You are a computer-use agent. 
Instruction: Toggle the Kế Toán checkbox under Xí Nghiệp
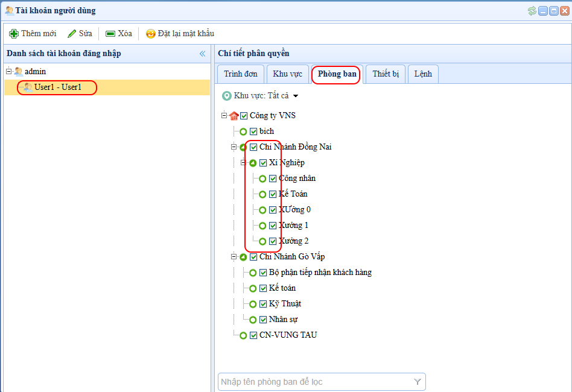point(273,194)
